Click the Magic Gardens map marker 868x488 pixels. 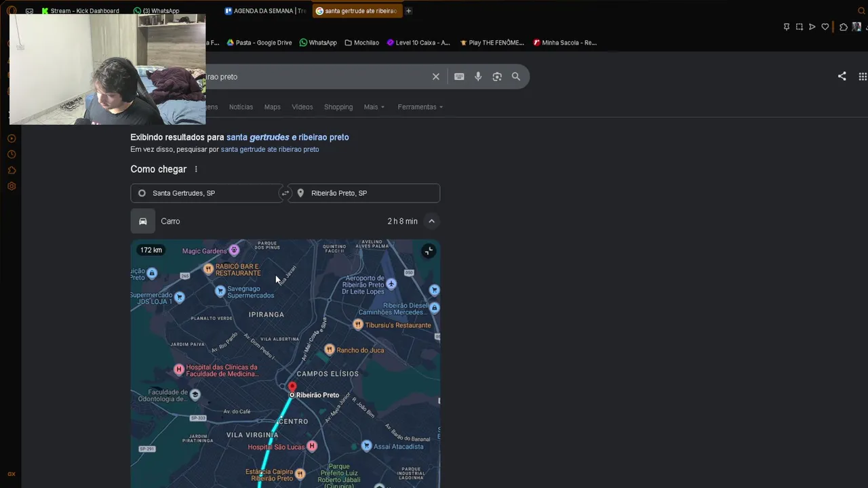[x=234, y=250]
